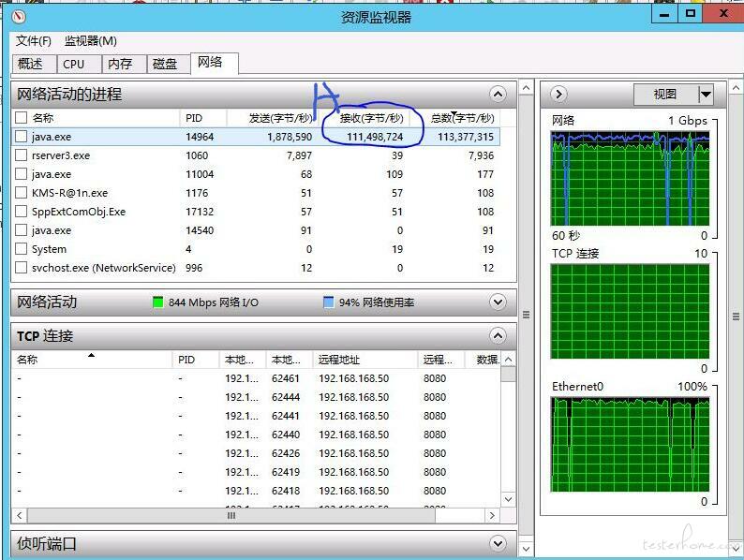
Task: Select TCP connection with local port 62441
Action: click(x=256, y=416)
